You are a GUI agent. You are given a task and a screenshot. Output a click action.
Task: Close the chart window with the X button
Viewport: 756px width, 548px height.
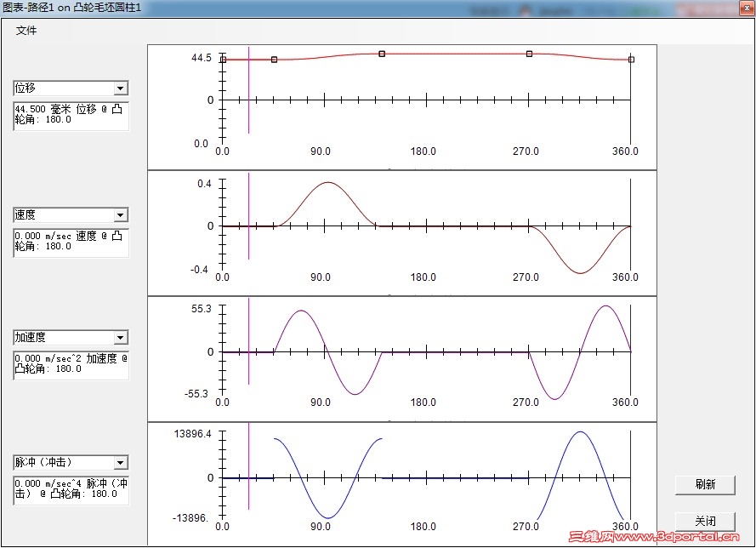[747, 8]
